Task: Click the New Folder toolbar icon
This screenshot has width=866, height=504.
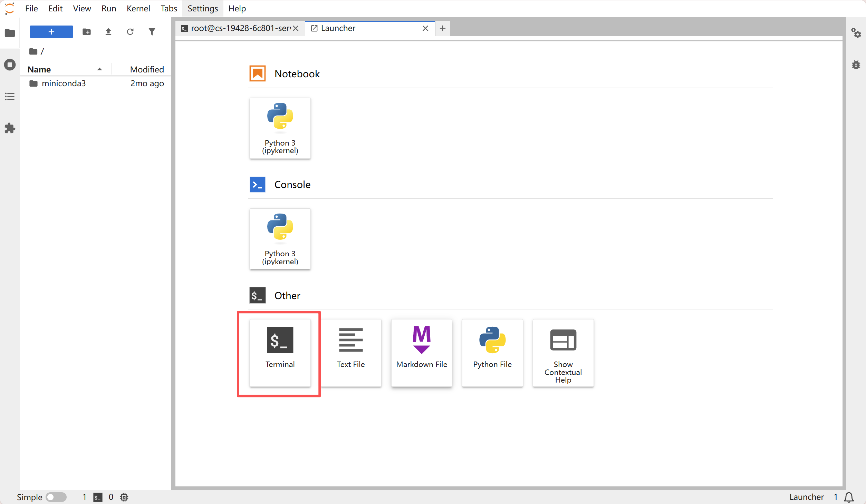Action: (x=87, y=32)
